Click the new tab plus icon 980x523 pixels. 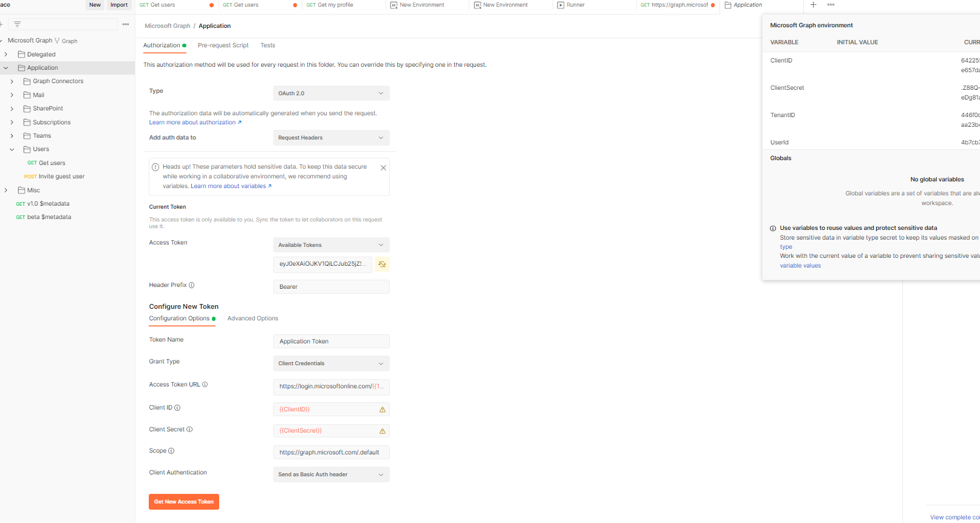(814, 5)
